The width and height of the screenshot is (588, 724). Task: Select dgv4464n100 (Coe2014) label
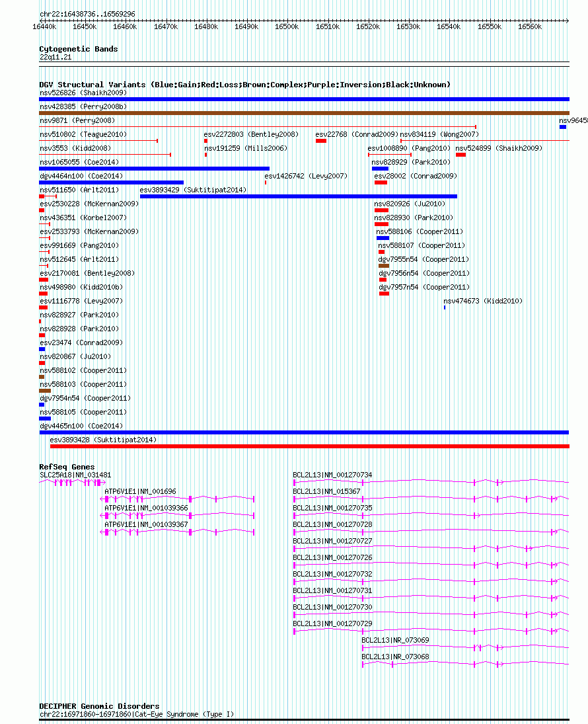pos(81,176)
